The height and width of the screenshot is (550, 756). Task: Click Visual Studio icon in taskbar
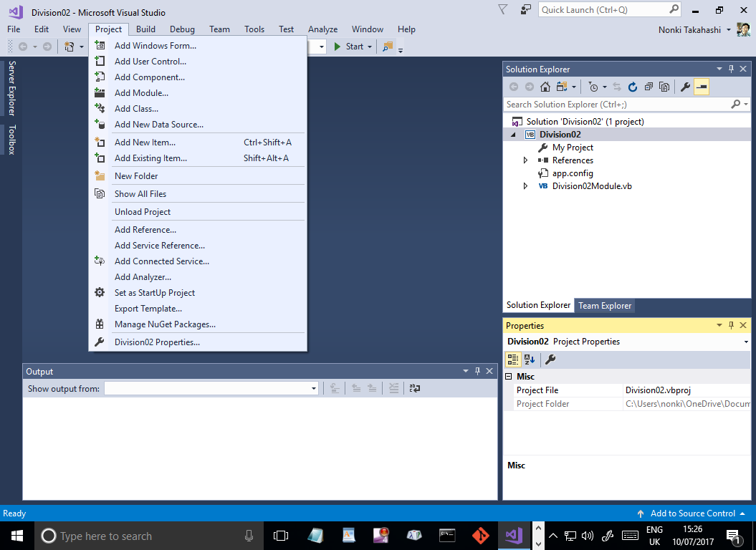pyautogui.click(x=514, y=536)
